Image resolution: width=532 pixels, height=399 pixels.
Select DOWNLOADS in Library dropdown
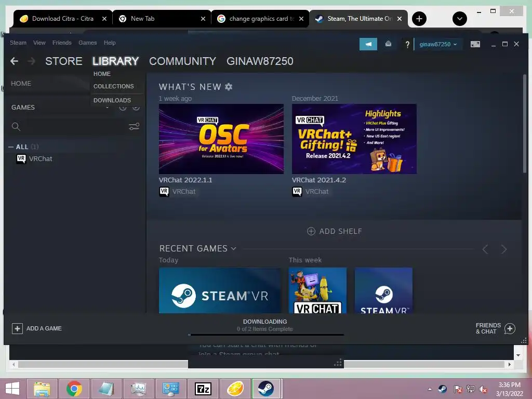[x=112, y=100]
